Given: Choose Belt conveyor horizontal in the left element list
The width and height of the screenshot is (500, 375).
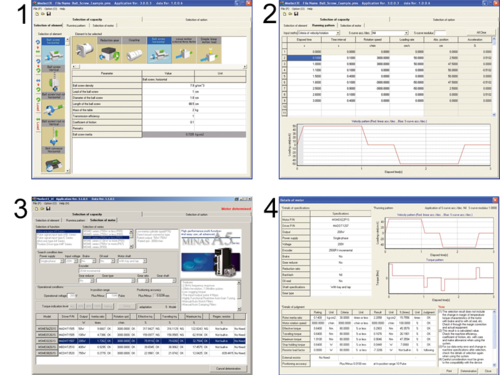Looking at the screenshot, I should [x=53, y=159].
